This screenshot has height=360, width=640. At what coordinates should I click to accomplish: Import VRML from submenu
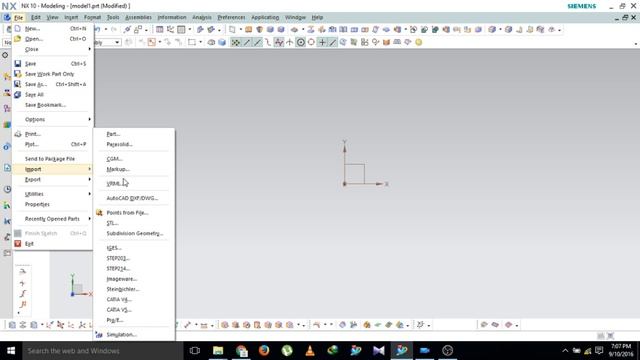tap(134, 184)
